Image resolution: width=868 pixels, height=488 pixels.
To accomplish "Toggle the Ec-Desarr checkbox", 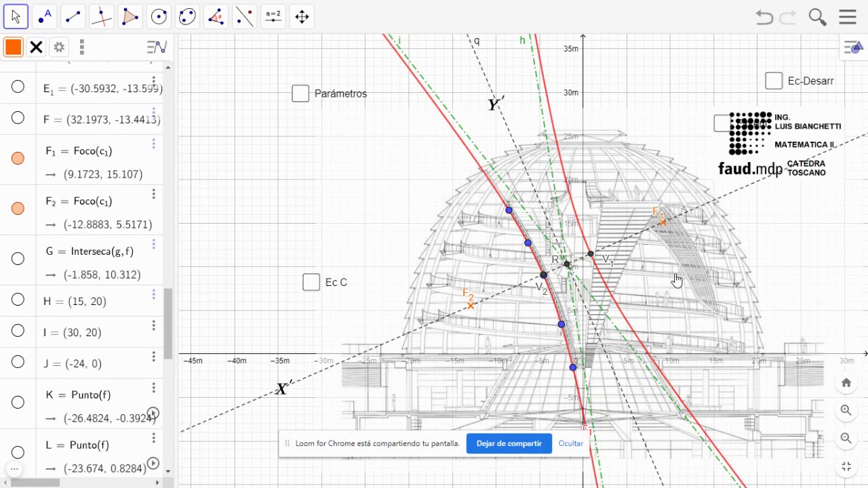I will pyautogui.click(x=774, y=81).
